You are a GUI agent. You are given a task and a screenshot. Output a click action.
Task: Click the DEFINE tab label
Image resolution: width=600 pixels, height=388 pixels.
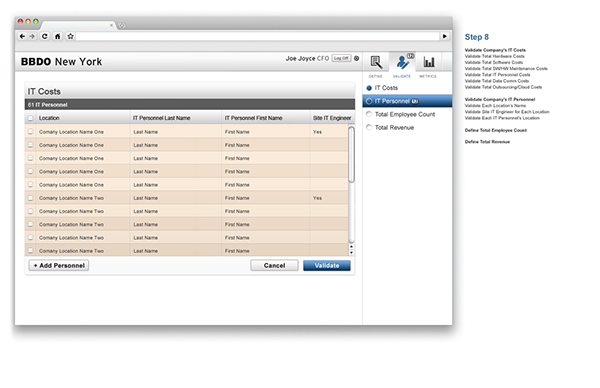[x=375, y=76]
